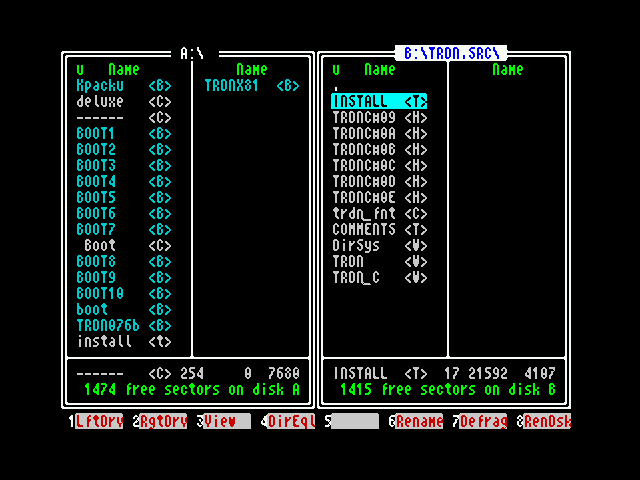The image size is (640, 480).
Task: Click the second Name header in left panel
Action: (252, 70)
